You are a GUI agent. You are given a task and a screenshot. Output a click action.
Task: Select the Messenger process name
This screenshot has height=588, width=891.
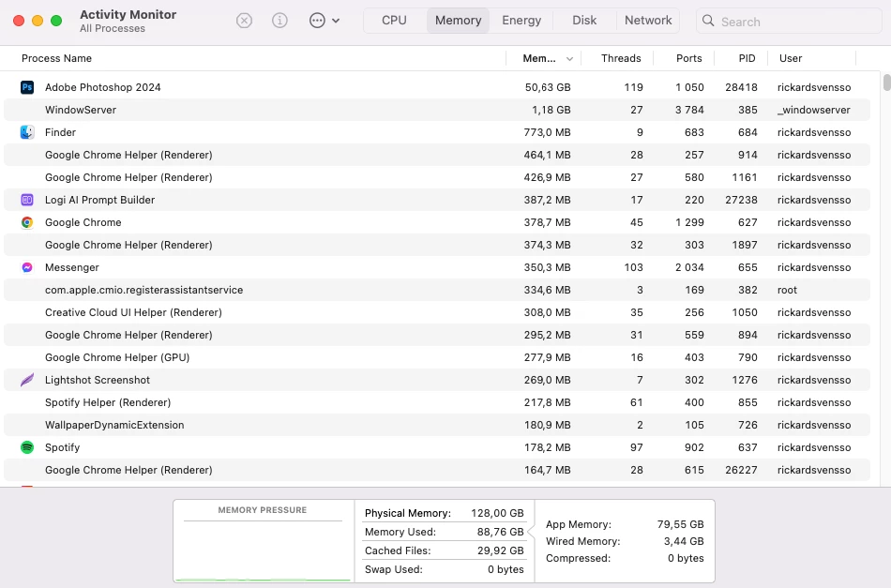click(x=71, y=267)
